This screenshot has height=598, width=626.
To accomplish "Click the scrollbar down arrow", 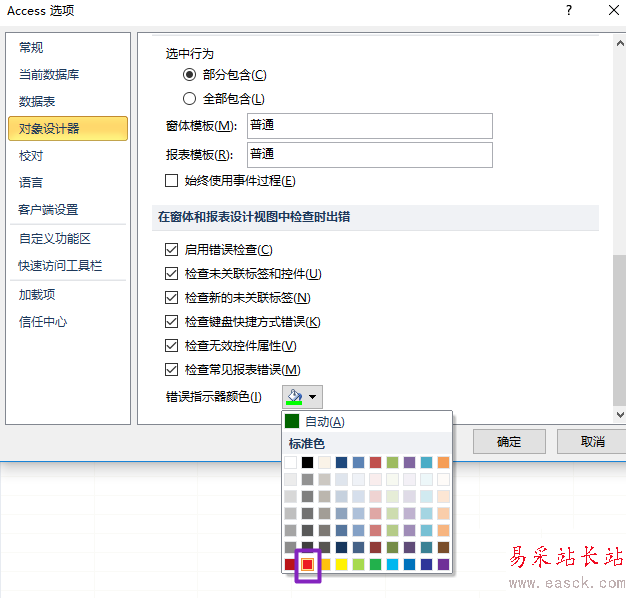I will 620,415.
